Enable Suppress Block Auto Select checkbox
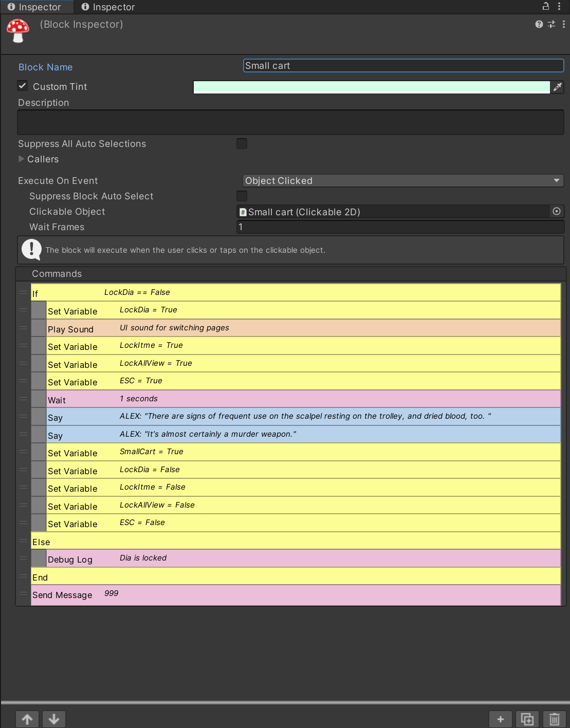 click(x=242, y=196)
